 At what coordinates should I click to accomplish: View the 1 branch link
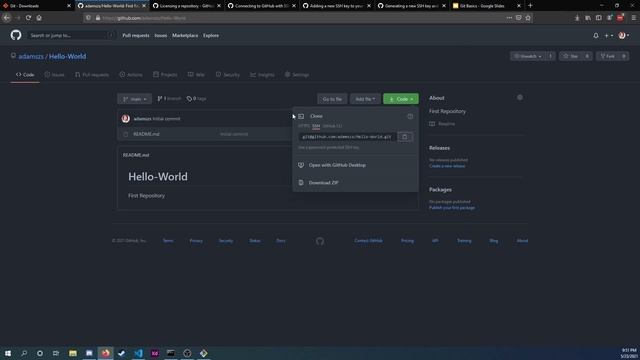click(x=169, y=99)
